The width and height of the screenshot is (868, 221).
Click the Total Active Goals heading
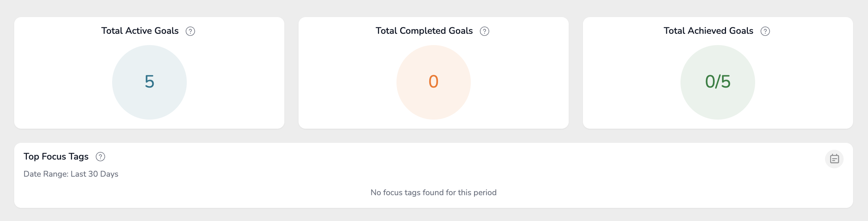point(140,31)
